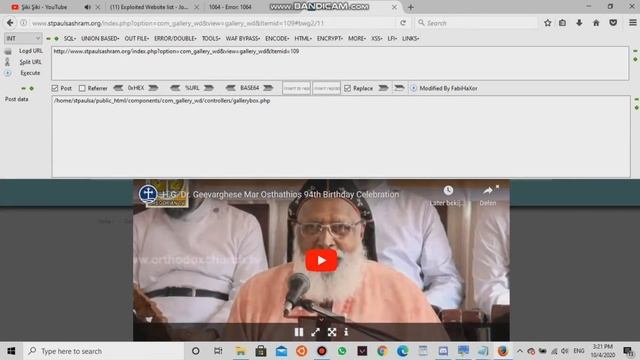
Task: Open a new browser tab
Action: coord(411,7)
